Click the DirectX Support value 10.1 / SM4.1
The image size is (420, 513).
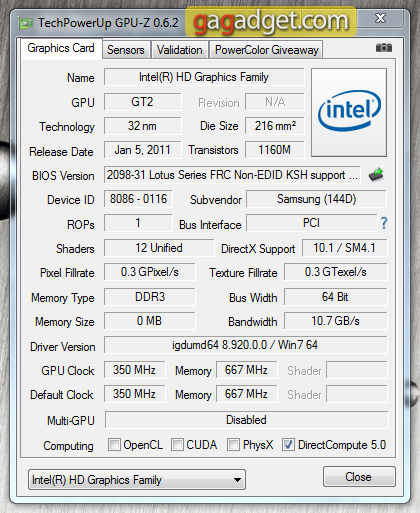[345, 248]
